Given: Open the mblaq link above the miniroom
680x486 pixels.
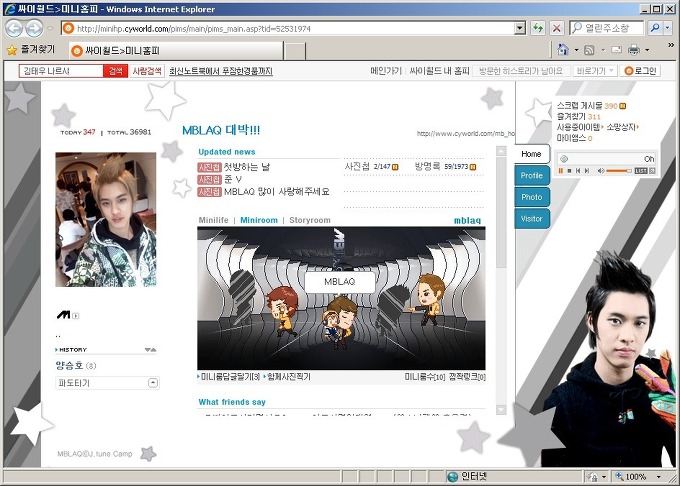Looking at the screenshot, I should tap(467, 221).
